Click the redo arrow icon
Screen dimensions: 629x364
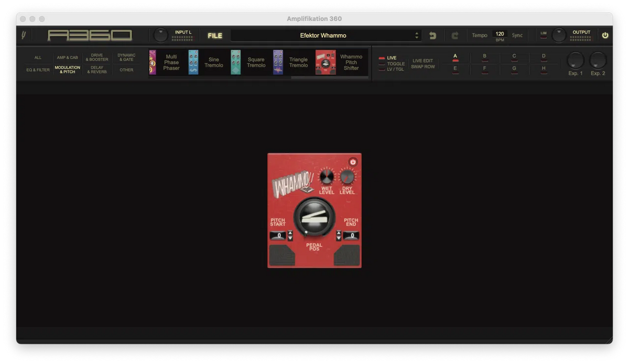[454, 36]
